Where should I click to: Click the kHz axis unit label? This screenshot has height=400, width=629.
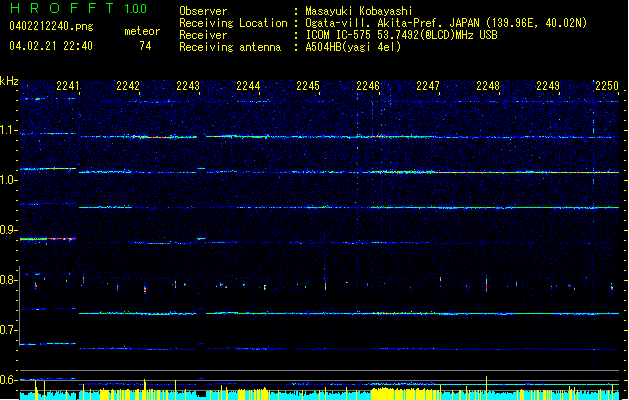[x=9, y=82]
